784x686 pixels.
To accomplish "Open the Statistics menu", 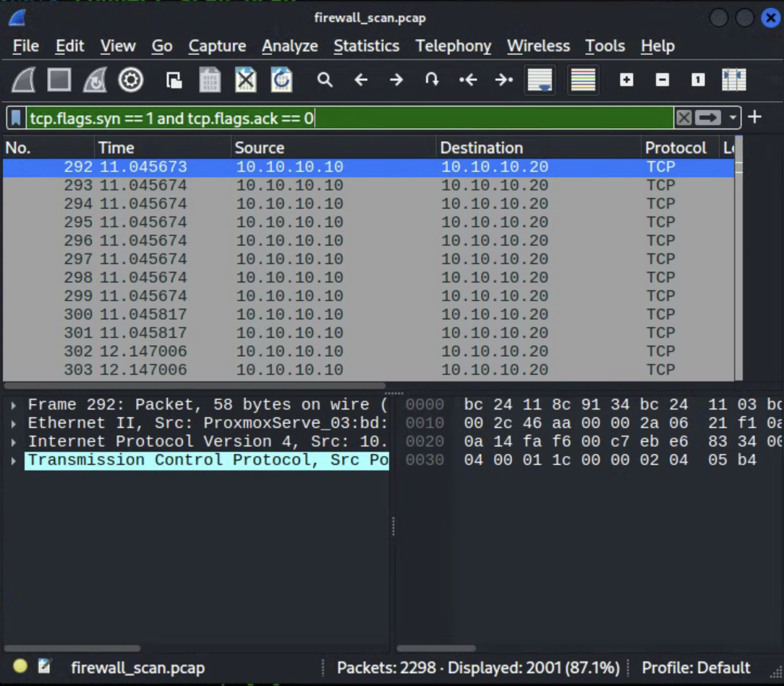I will [367, 46].
